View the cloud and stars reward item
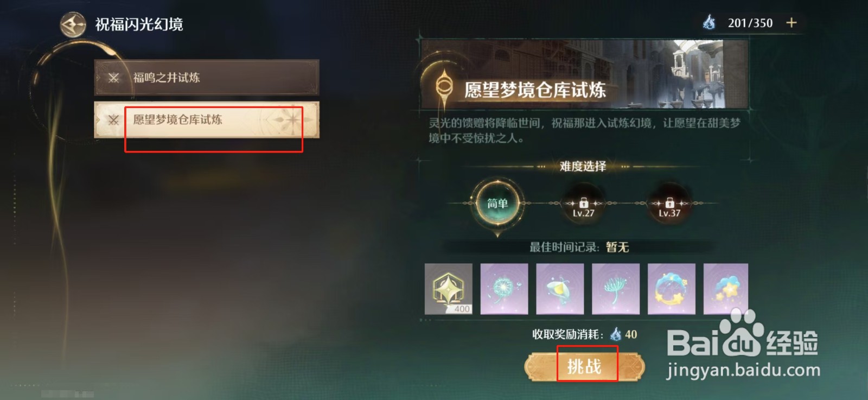 726,289
